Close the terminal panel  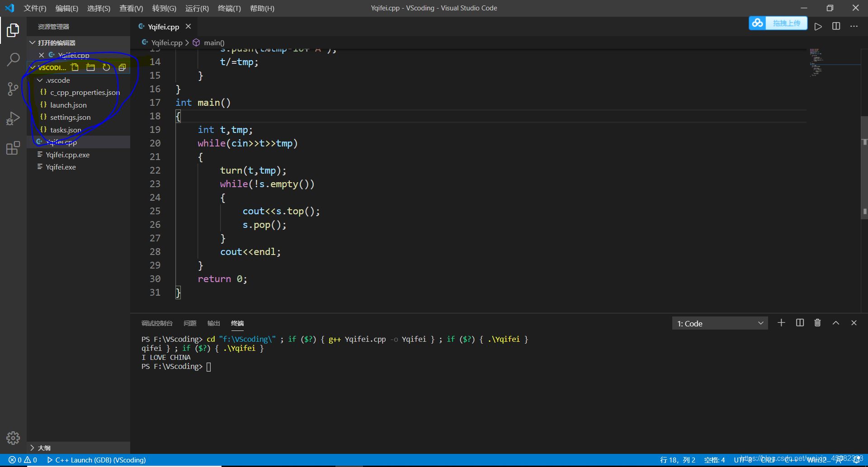(x=854, y=323)
